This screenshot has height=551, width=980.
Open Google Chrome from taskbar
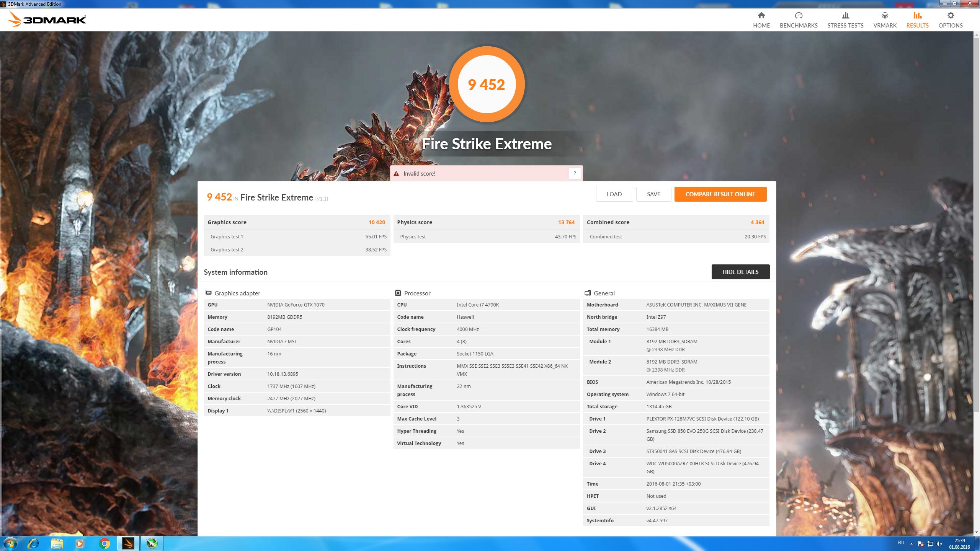104,543
